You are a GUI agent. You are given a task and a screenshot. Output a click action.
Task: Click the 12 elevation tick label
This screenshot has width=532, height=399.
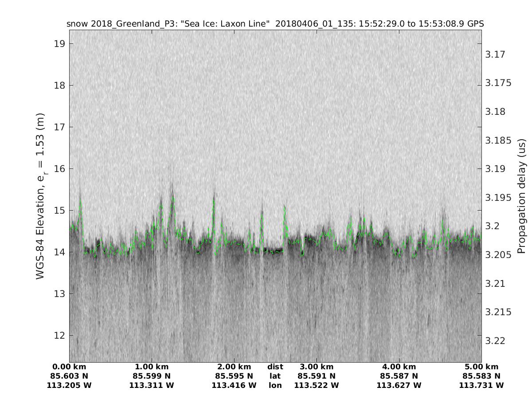60,336
